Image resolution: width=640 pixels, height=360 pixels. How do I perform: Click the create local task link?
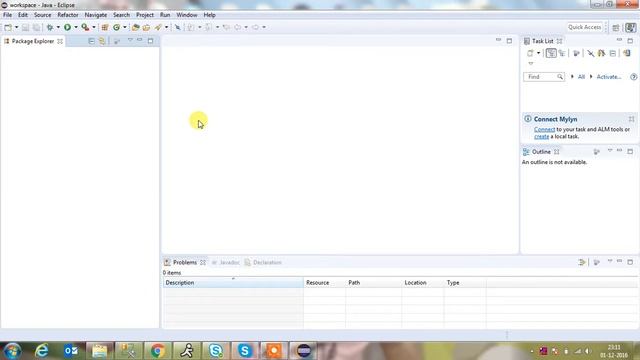542,137
